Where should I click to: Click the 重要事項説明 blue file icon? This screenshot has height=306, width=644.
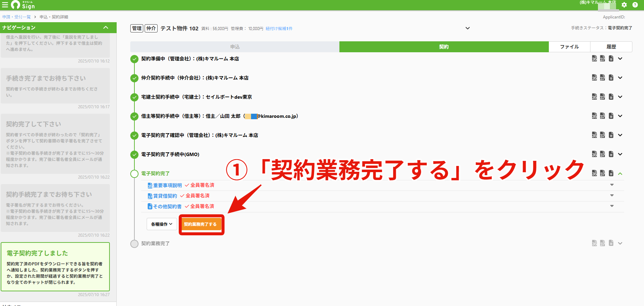[150, 185]
